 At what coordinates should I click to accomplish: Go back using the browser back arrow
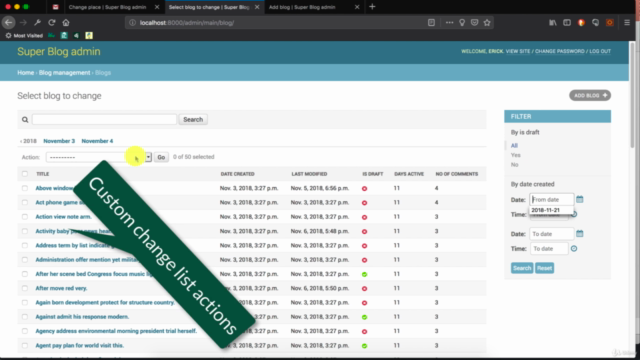click(9, 23)
